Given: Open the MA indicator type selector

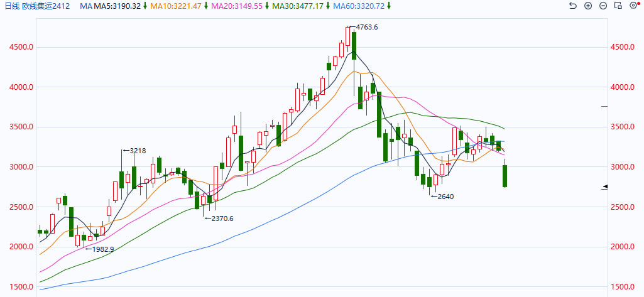Looking at the screenshot, I should point(87,6).
